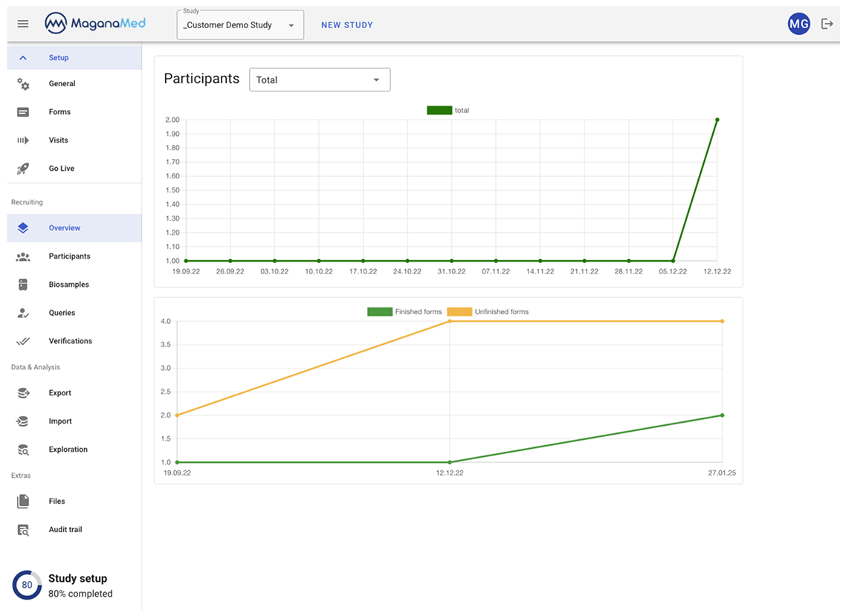
Task: Collapse the Setup section chevron
Action: click(23, 58)
